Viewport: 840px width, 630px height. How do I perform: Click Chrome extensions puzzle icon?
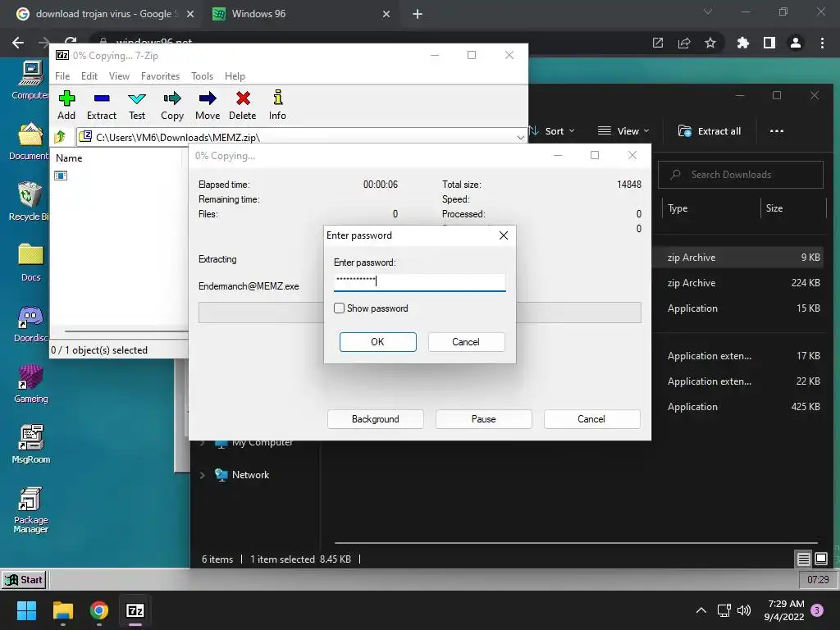[x=743, y=43]
